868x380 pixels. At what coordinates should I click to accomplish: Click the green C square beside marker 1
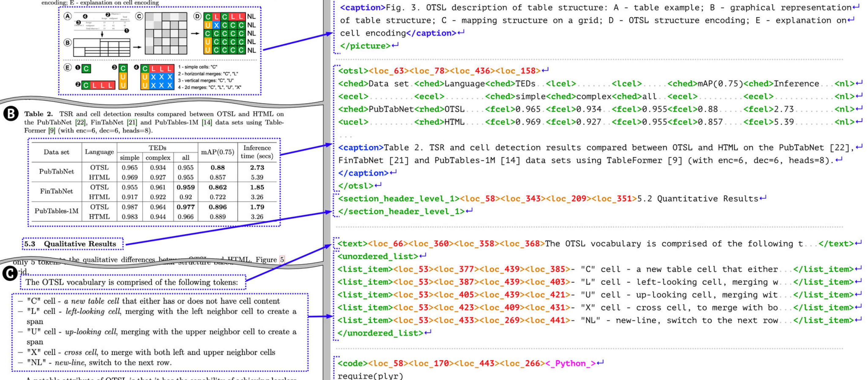tap(86, 69)
